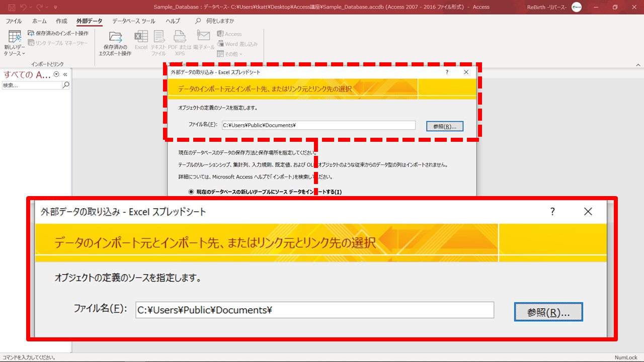Click the Excel export icon in ribbon
This screenshot has height=362, width=644.
click(141, 38)
